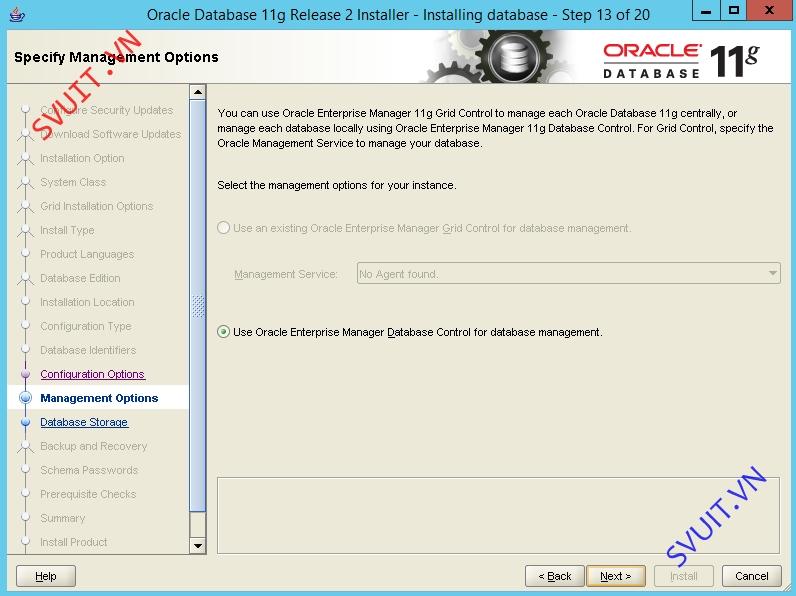The height and width of the screenshot is (596, 796).
Task: Click the Back button
Action: click(555, 576)
